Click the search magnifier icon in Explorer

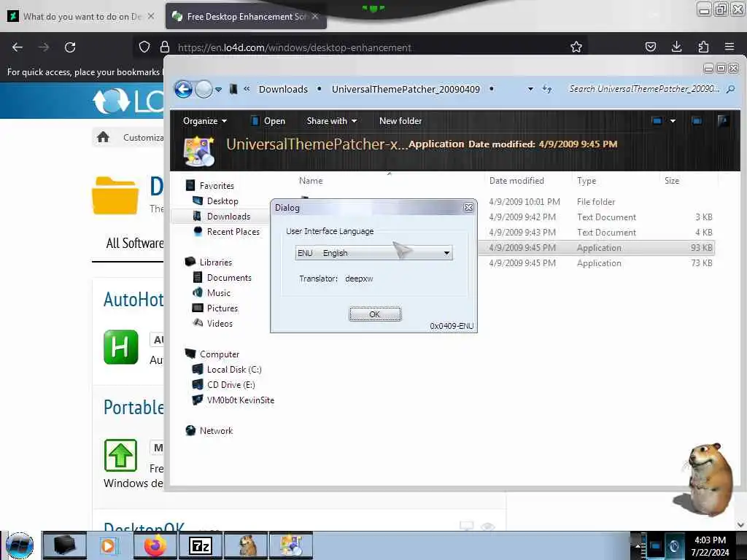730,89
